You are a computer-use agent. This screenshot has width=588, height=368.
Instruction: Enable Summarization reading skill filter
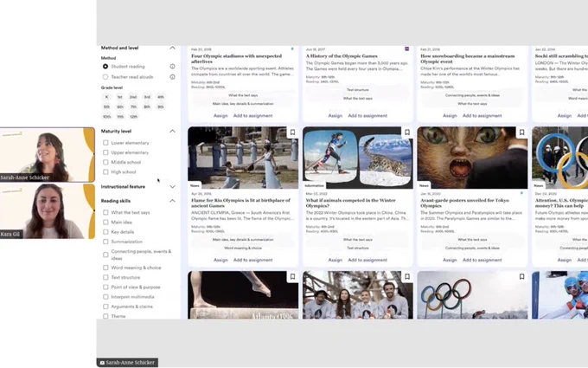[x=105, y=242]
